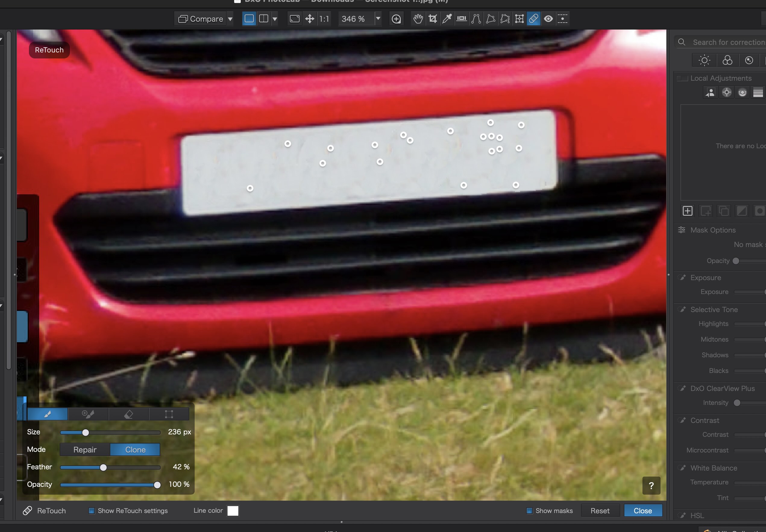Image resolution: width=766 pixels, height=532 pixels.
Task: Show split side-by-side preview
Action: [264, 19]
